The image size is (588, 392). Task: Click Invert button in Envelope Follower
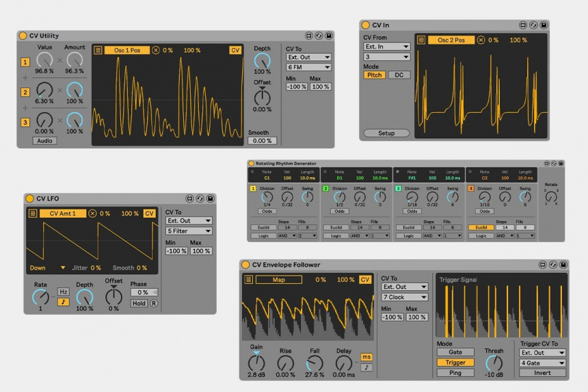coord(542,372)
